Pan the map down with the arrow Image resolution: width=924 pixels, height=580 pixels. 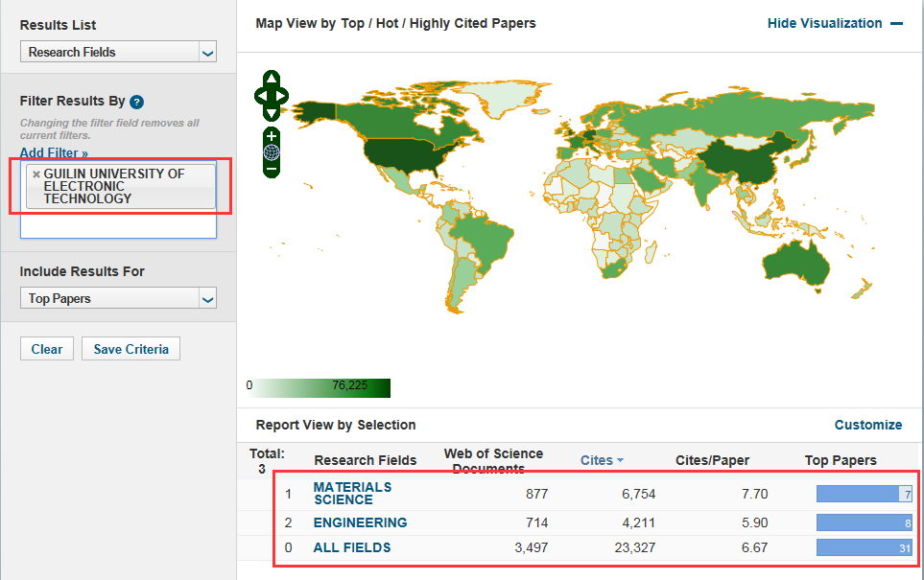(x=272, y=113)
